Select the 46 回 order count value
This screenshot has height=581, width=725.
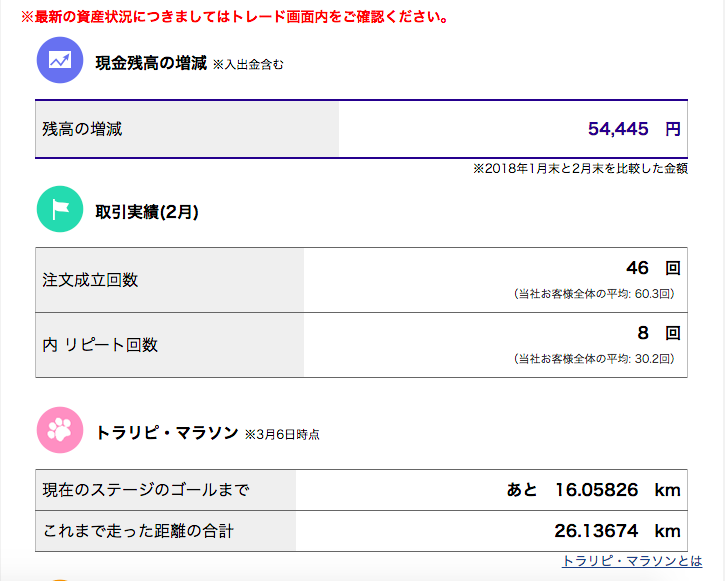653,268
